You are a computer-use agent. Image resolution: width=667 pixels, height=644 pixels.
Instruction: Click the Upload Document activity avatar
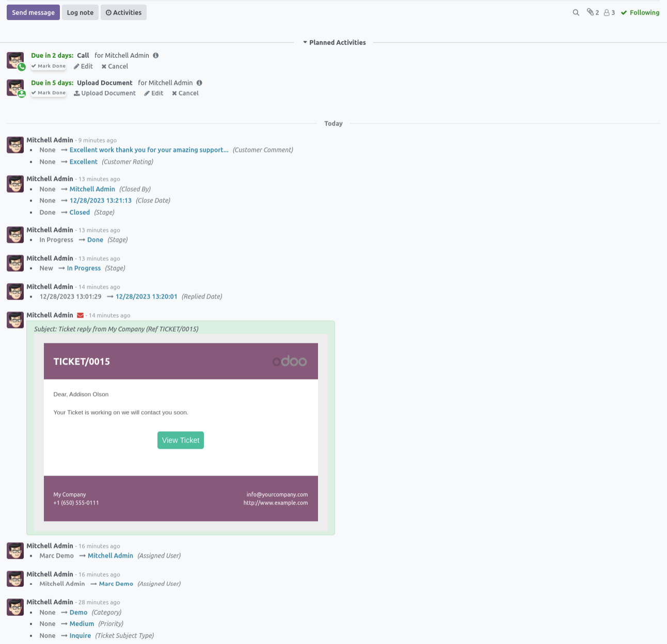15,88
